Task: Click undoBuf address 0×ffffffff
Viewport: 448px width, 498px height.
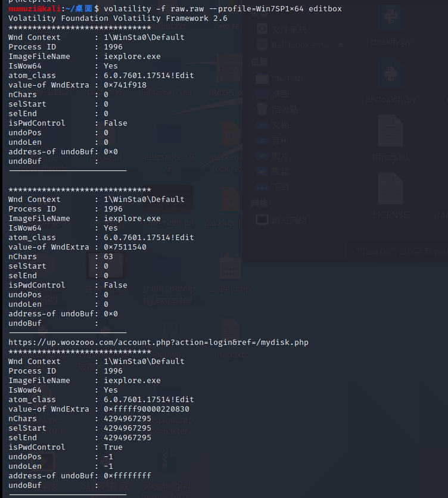Action: tap(127, 476)
